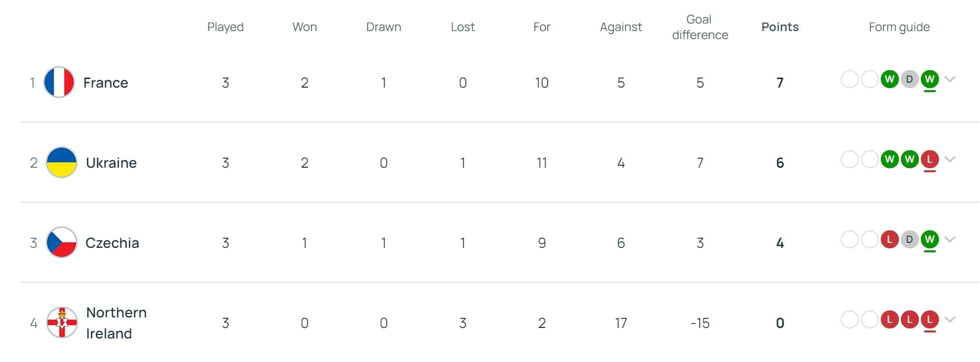
Task: Expand Ukraine's form guide chevron
Action: (950, 159)
